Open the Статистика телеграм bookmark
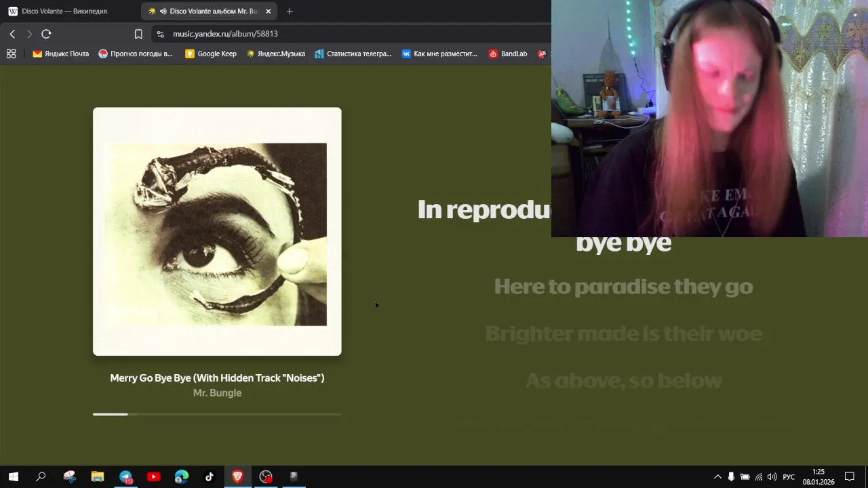The image size is (868, 488). pos(353,54)
